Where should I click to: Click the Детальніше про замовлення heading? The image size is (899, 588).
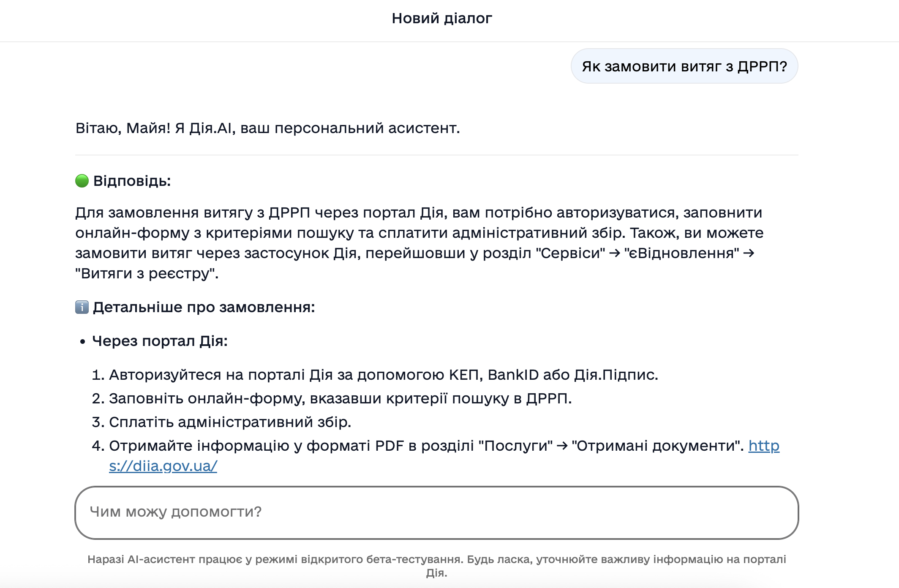tap(204, 307)
